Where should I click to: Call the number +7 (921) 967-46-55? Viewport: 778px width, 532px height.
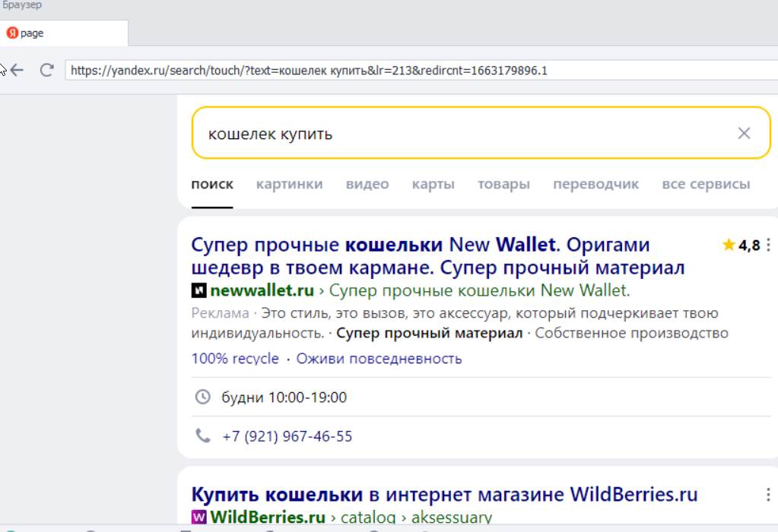point(287,436)
